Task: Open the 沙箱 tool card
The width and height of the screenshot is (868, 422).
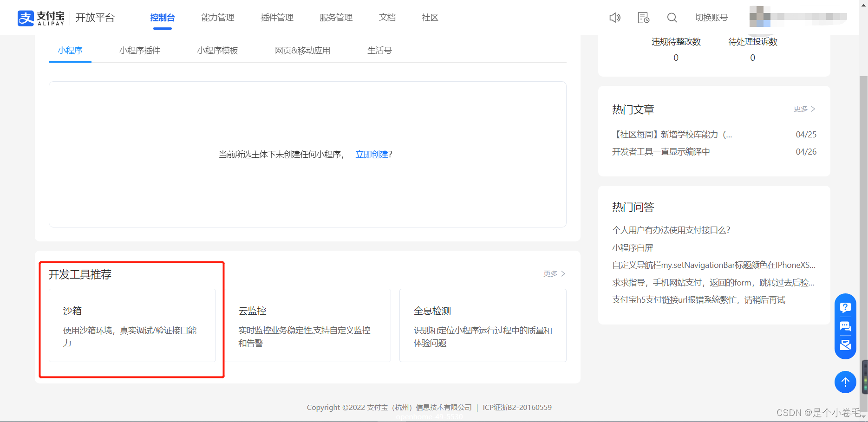Action: (132, 325)
